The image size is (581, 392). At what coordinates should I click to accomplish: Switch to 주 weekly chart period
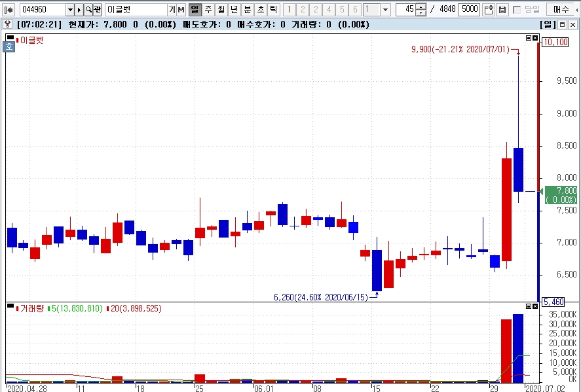(208, 10)
